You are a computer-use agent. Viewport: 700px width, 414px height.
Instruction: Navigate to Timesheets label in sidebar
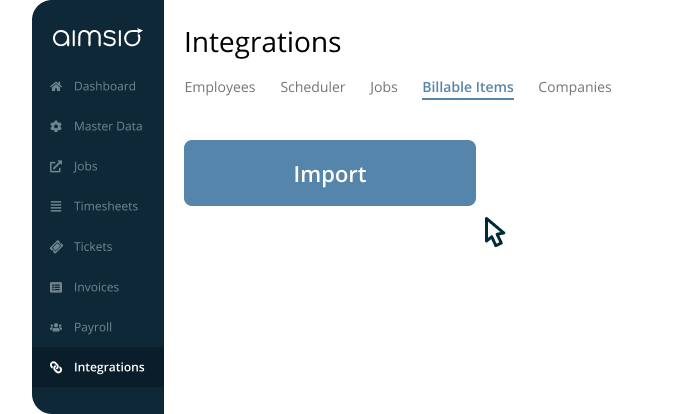pyautogui.click(x=106, y=207)
